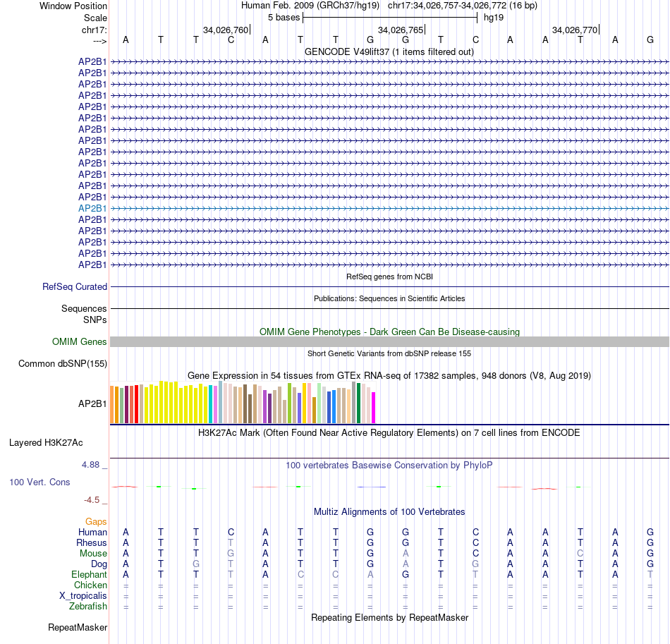Click the Basewise Conservation by PhyloP title

(x=389, y=465)
